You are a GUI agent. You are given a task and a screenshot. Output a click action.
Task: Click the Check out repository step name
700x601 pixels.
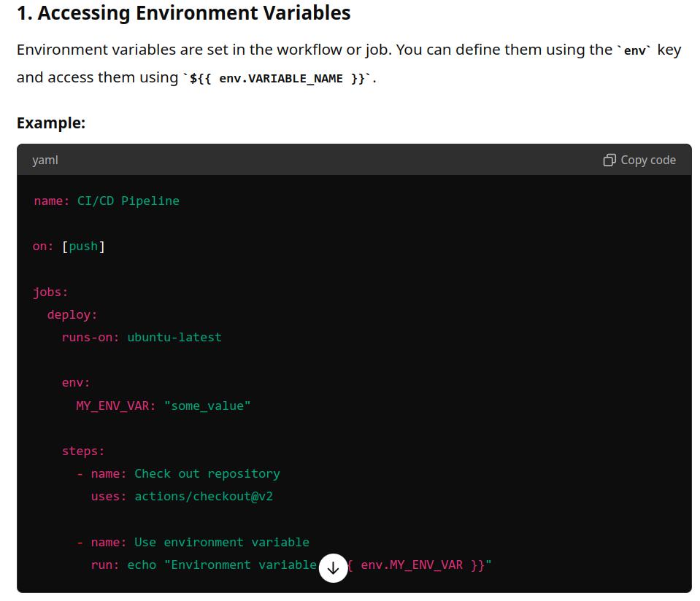(207, 473)
